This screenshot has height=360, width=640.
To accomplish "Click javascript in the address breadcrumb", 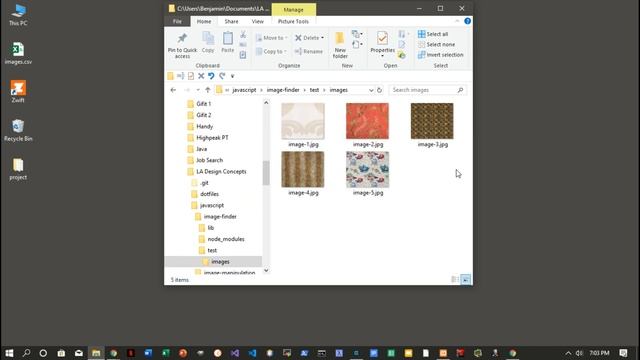I will (244, 90).
